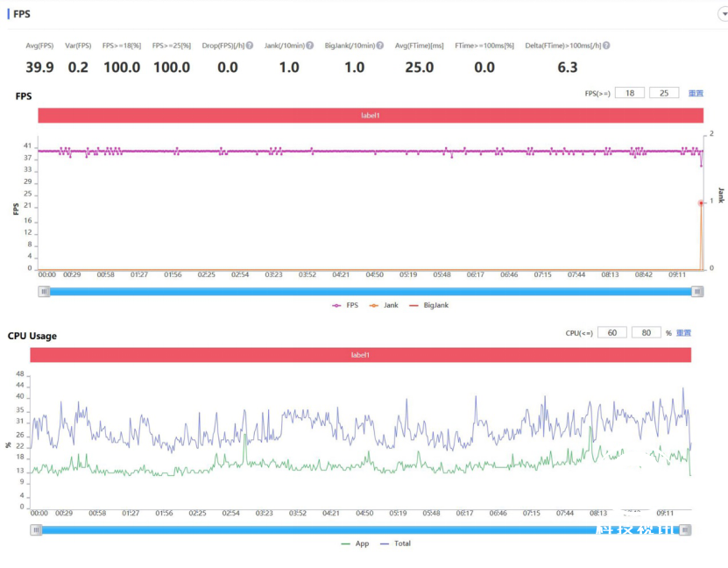Grab the right handle of the CPU range slider
This screenshot has width=728, height=568.
(x=685, y=530)
